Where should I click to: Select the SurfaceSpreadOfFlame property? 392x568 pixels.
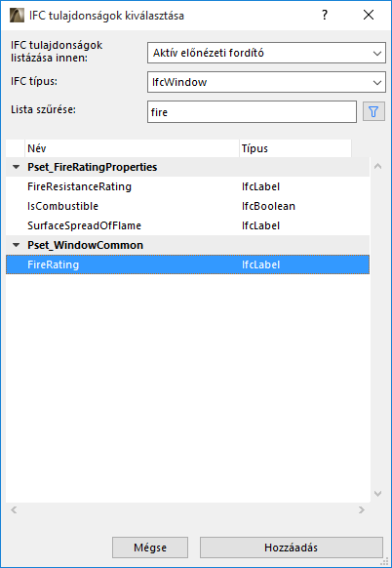[x=187, y=225]
